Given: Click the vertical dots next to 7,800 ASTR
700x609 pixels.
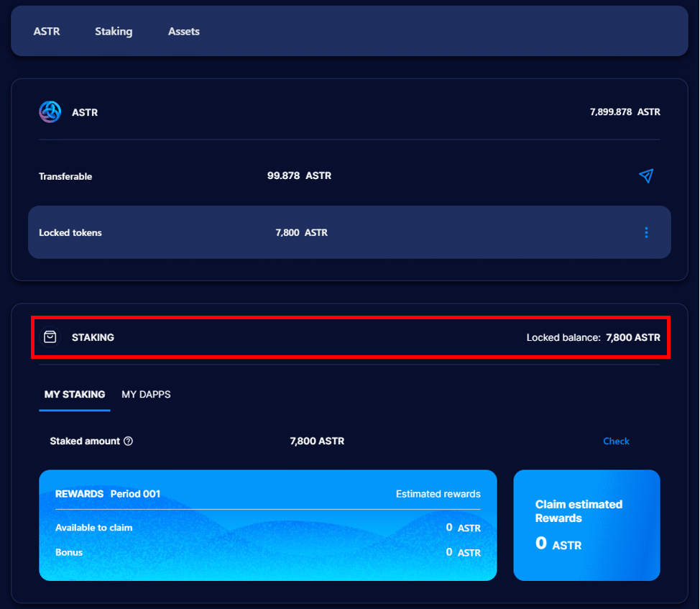Looking at the screenshot, I should tap(646, 232).
